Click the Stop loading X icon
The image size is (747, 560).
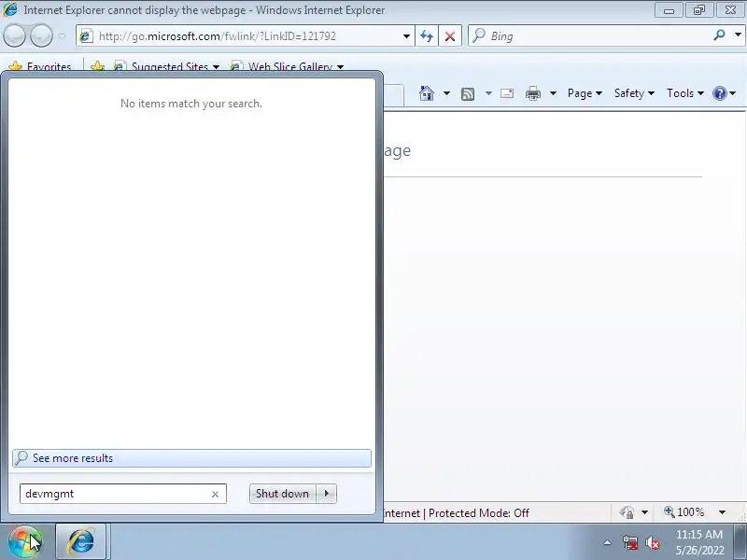pos(450,36)
